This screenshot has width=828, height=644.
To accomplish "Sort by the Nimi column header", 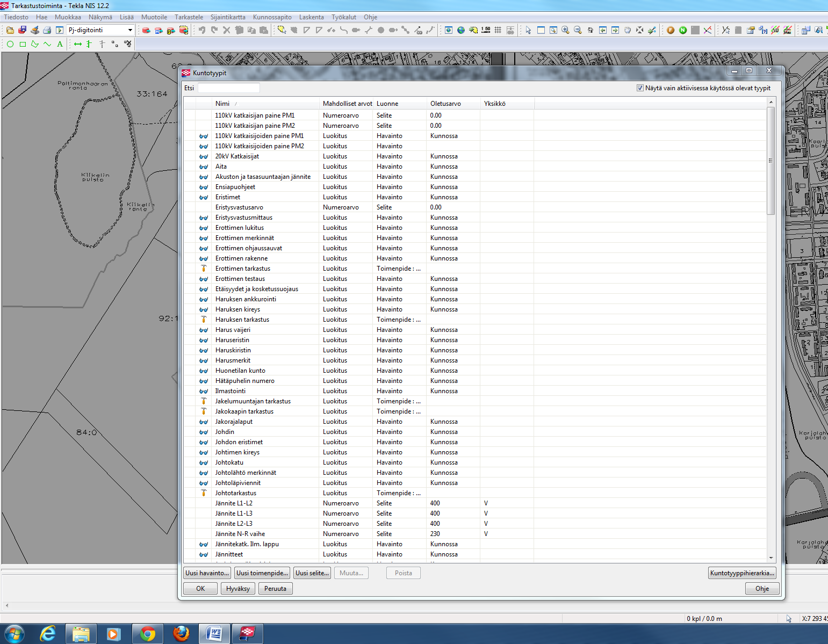I will (x=265, y=104).
